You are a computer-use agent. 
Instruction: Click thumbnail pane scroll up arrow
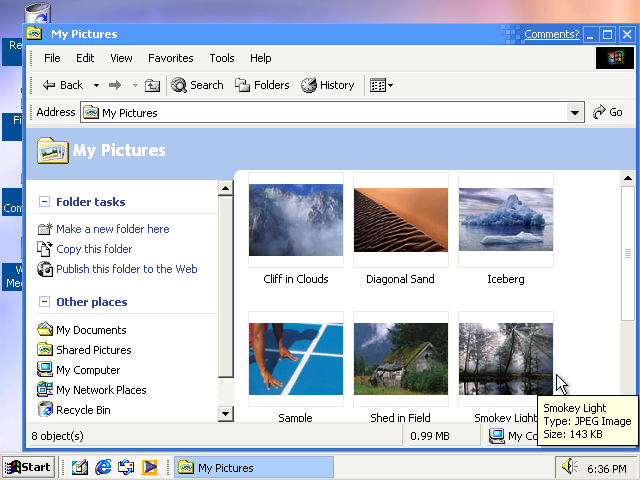click(x=628, y=178)
